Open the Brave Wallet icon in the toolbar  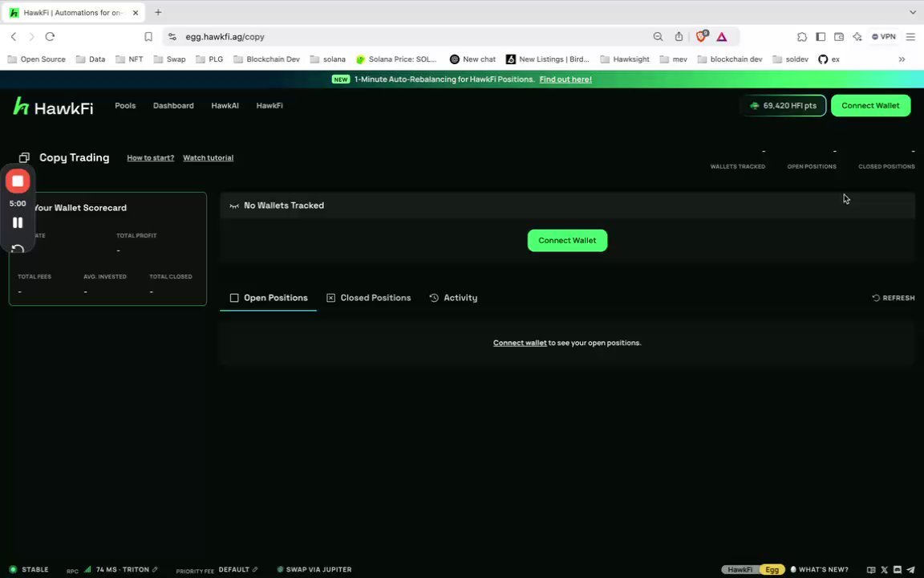(x=838, y=37)
